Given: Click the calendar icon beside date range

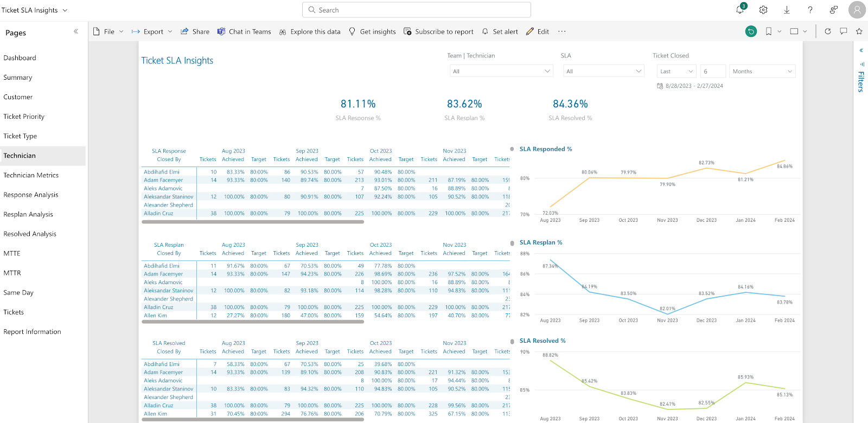Looking at the screenshot, I should [x=660, y=86].
